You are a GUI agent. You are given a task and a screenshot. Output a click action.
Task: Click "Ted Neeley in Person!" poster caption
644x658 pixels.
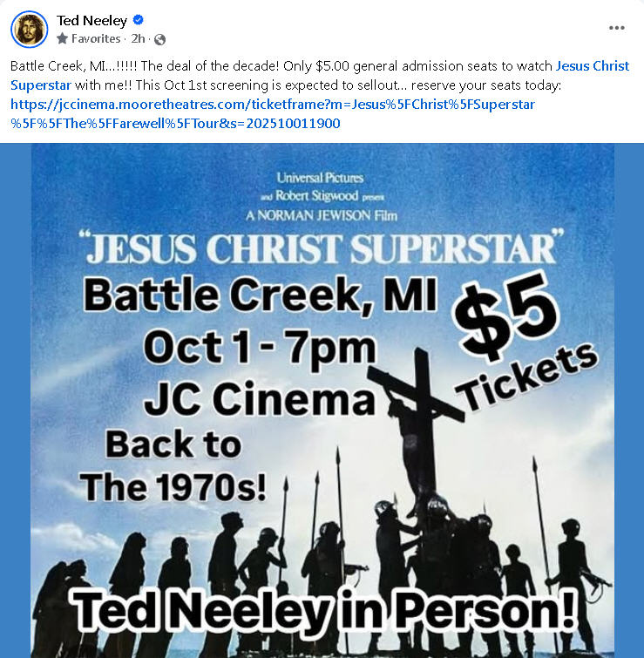323,611
